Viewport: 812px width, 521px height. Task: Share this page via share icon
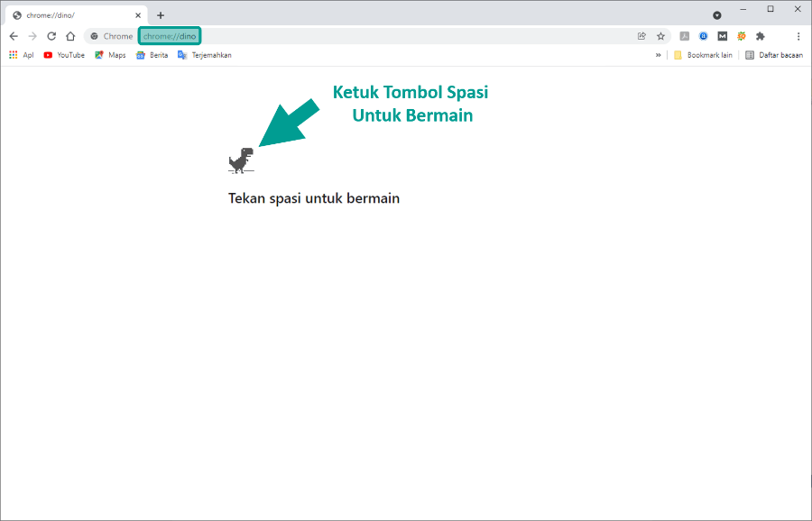[641, 36]
